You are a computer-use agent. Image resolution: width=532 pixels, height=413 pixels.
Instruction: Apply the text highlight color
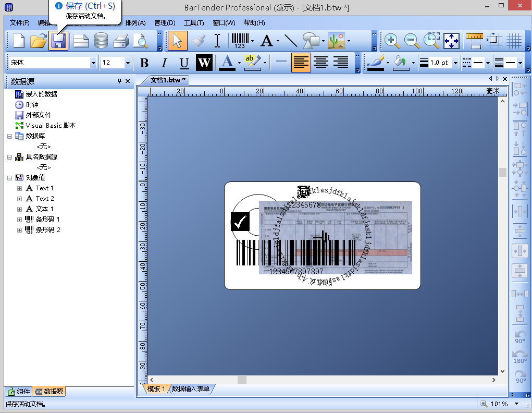point(252,63)
